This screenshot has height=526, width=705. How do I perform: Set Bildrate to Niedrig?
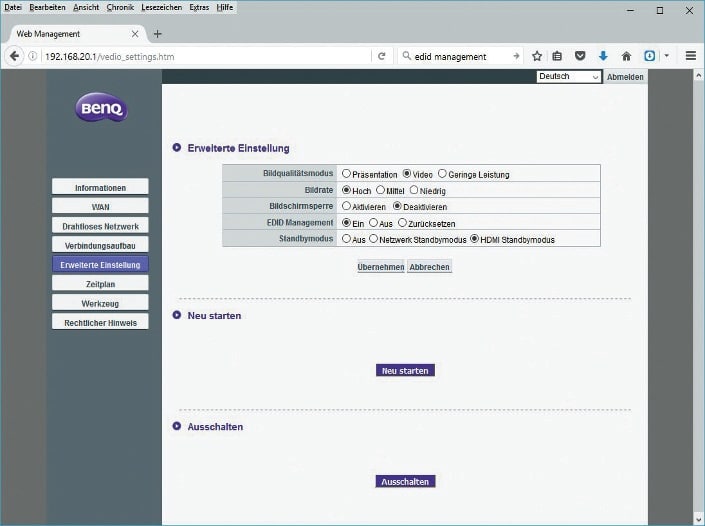(413, 190)
